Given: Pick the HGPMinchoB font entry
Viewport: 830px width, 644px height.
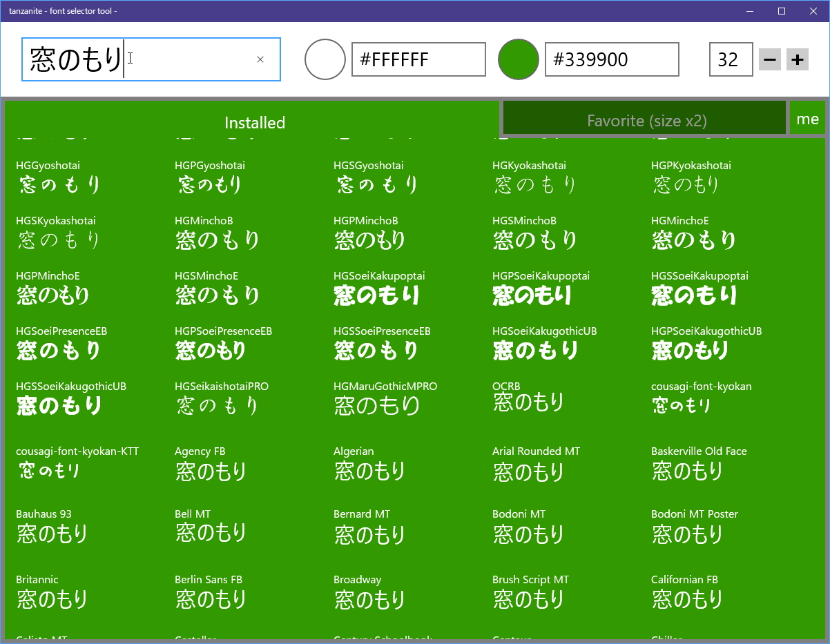Looking at the screenshot, I should pos(369,232).
